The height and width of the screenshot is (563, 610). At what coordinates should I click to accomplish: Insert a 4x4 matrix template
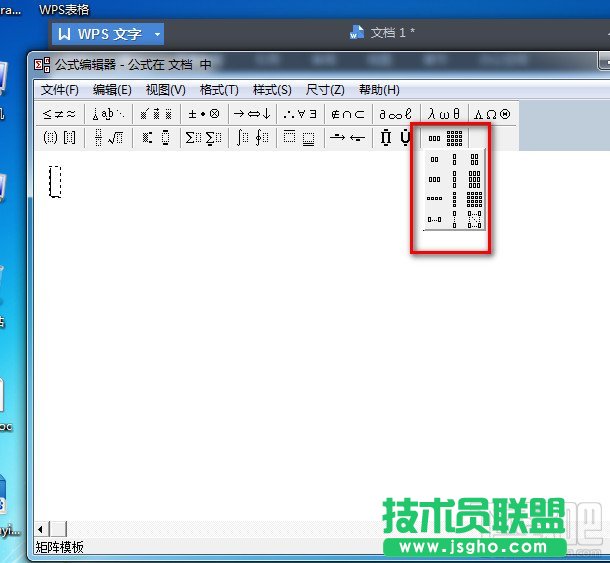pos(474,199)
